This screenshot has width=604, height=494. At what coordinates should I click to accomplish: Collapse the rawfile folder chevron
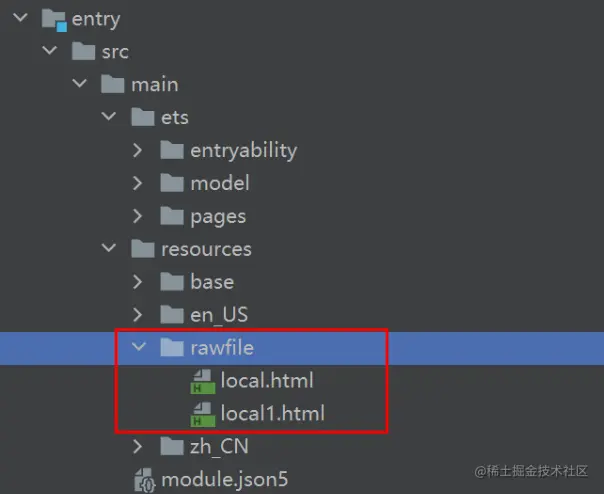point(139,346)
